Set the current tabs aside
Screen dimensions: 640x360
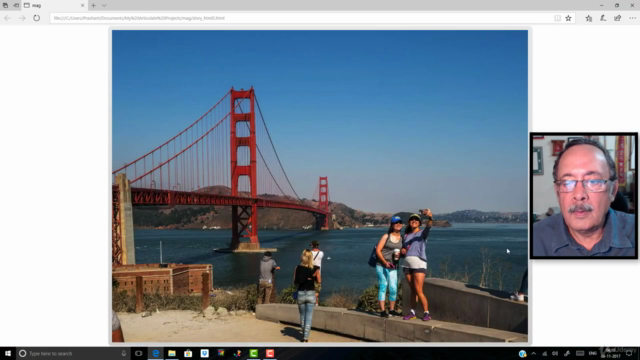[16, 5]
